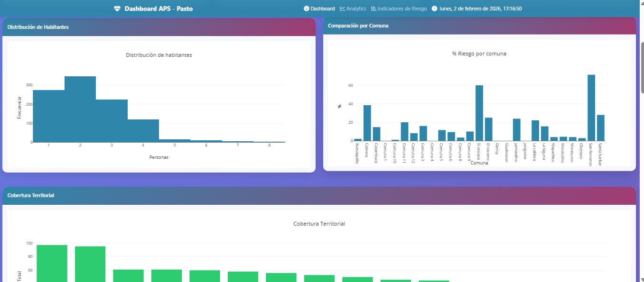Click the 'Cobertura Territorial' chart title

coord(319,224)
